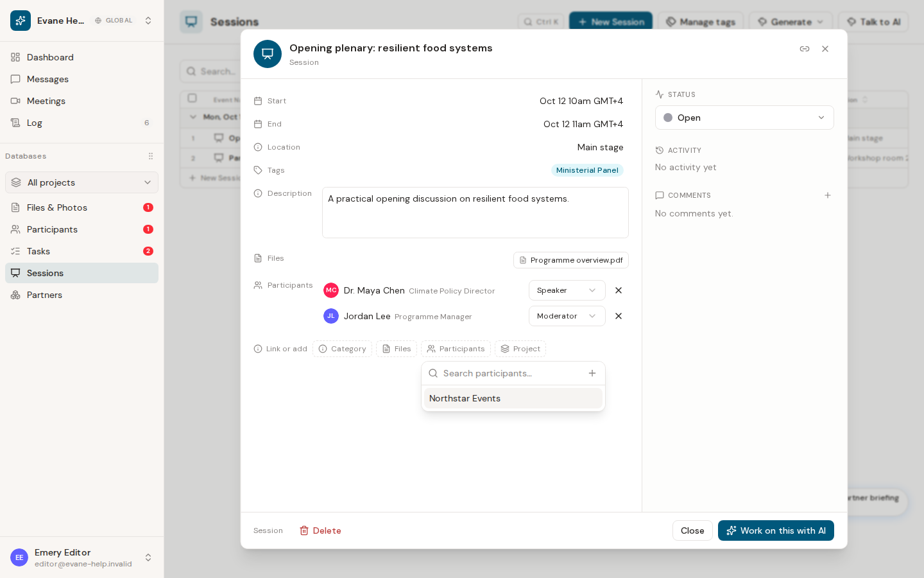Click session title Opening plenary text
The width and height of the screenshot is (924, 578).
(391, 48)
